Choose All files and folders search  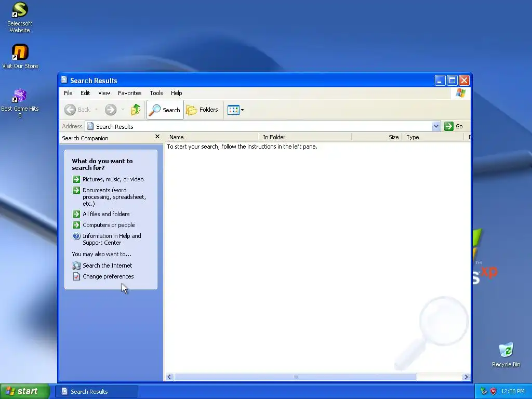[x=106, y=214]
